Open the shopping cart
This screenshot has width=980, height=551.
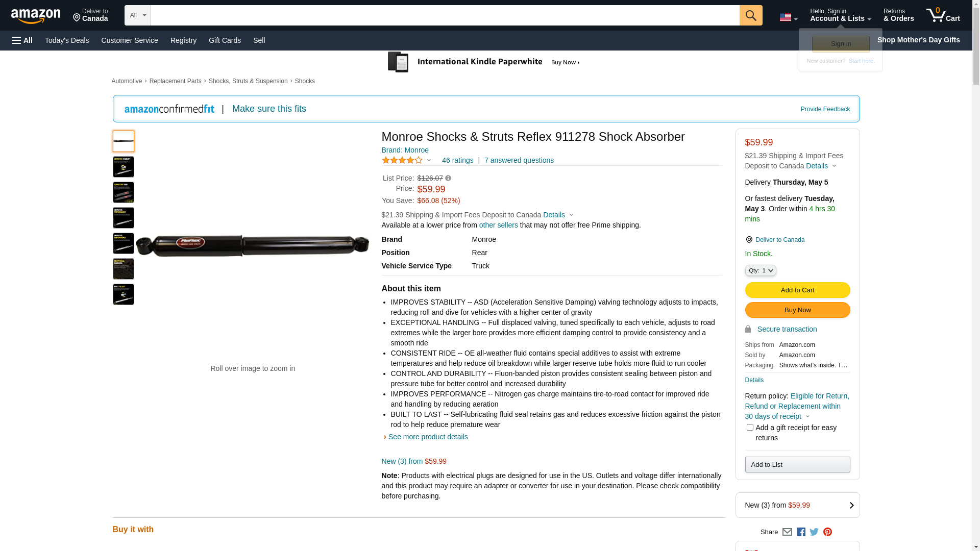pos(943,15)
